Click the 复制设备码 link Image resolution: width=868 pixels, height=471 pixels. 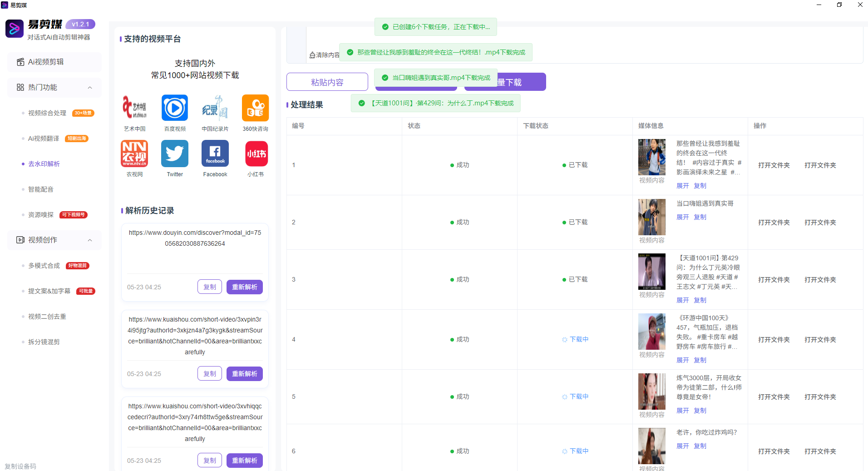tap(20, 466)
